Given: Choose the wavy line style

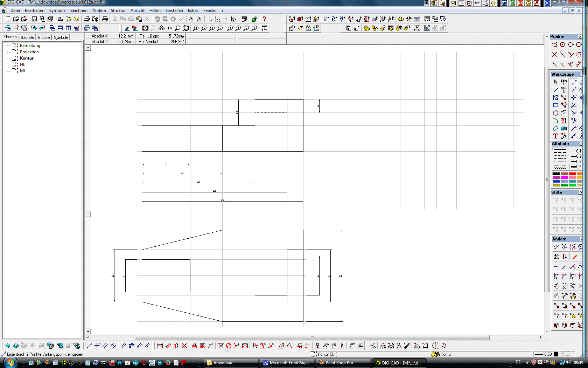Looking at the screenshot, I should [x=560, y=168].
